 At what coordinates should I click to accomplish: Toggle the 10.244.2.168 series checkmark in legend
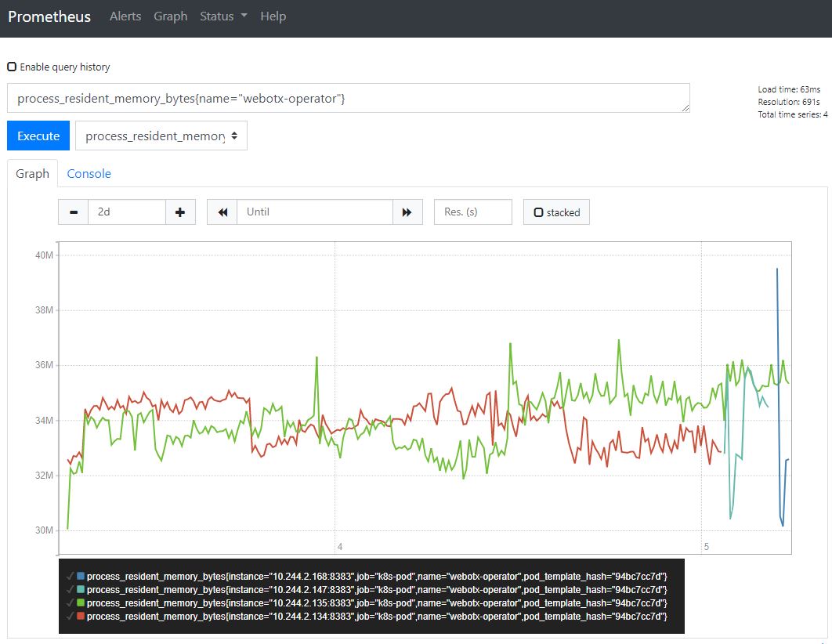pyautogui.click(x=70, y=576)
